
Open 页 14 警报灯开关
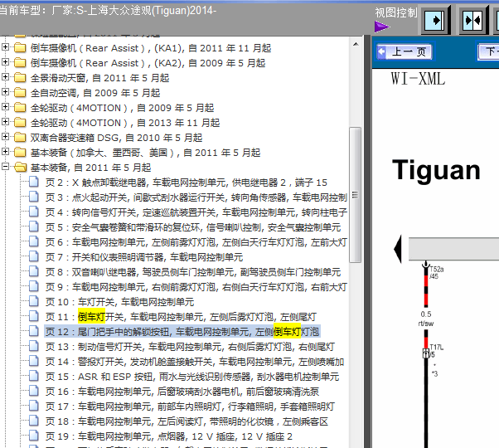pos(195,362)
